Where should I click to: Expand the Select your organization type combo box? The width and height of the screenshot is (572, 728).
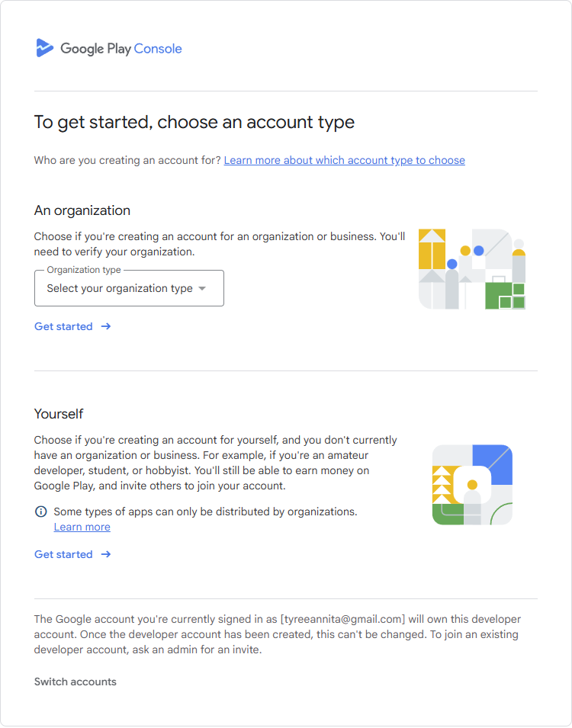(128, 288)
